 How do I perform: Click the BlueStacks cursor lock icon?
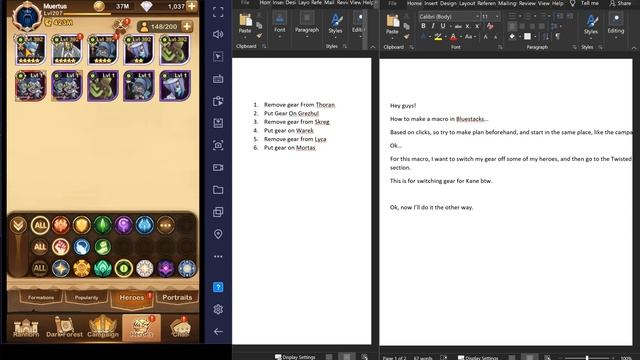[218, 57]
